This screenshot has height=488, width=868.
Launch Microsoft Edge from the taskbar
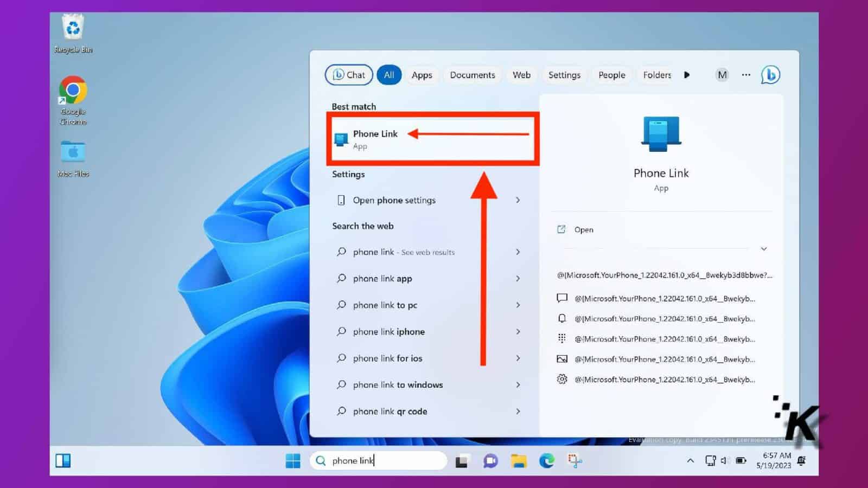pos(546,460)
